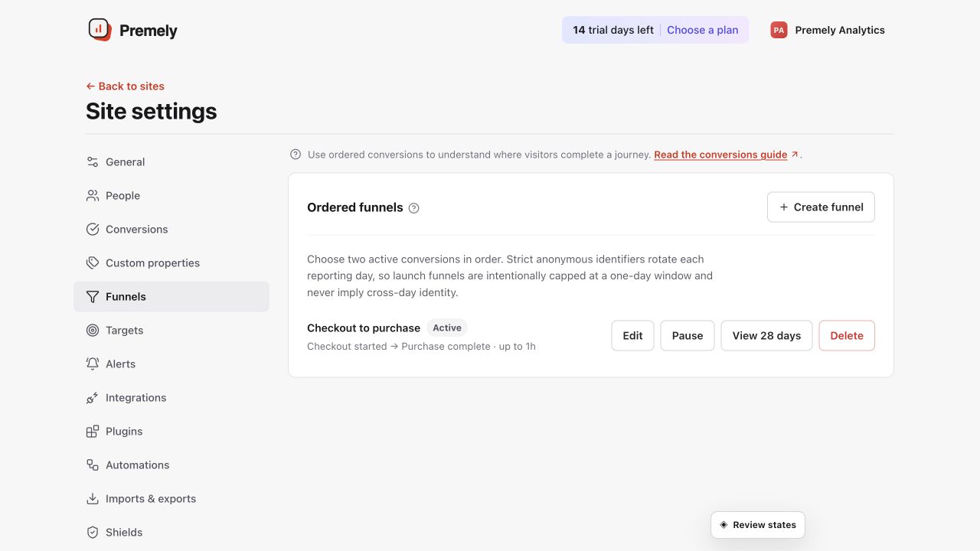Select Plugins in the sidebar
Viewport: 980px width, 551px height.
tap(171, 432)
